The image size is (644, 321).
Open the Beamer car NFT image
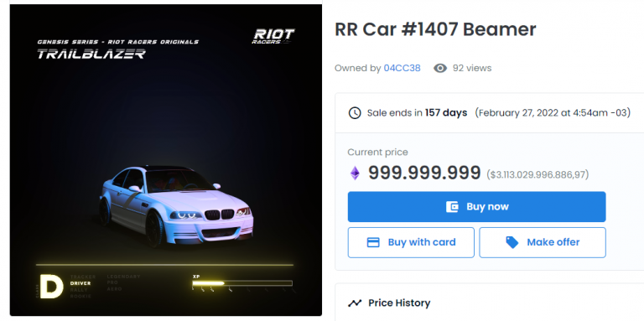[166, 160]
